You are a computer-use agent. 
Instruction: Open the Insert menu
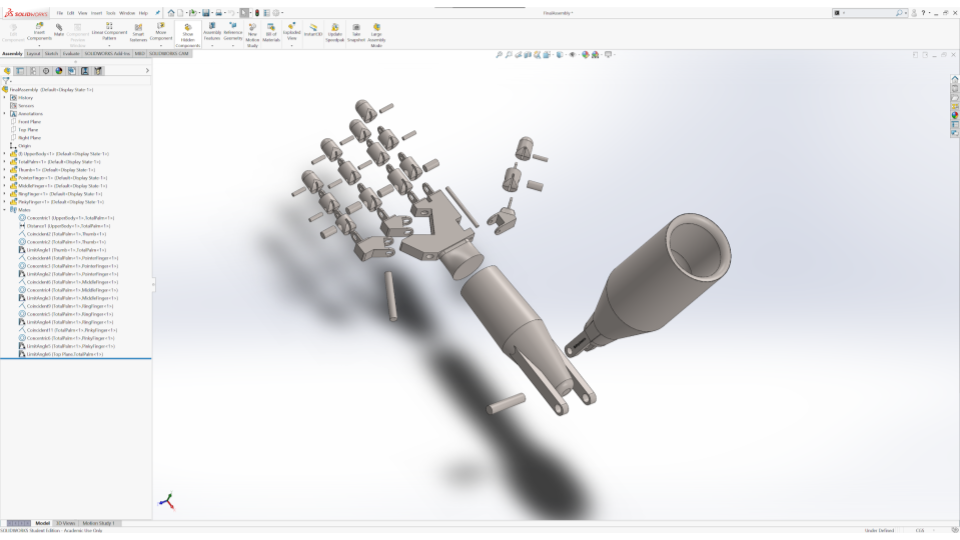(x=96, y=13)
